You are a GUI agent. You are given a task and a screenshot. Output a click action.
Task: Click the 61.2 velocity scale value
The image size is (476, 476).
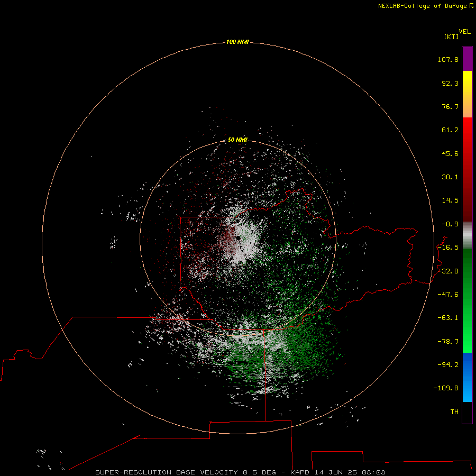tap(450, 130)
